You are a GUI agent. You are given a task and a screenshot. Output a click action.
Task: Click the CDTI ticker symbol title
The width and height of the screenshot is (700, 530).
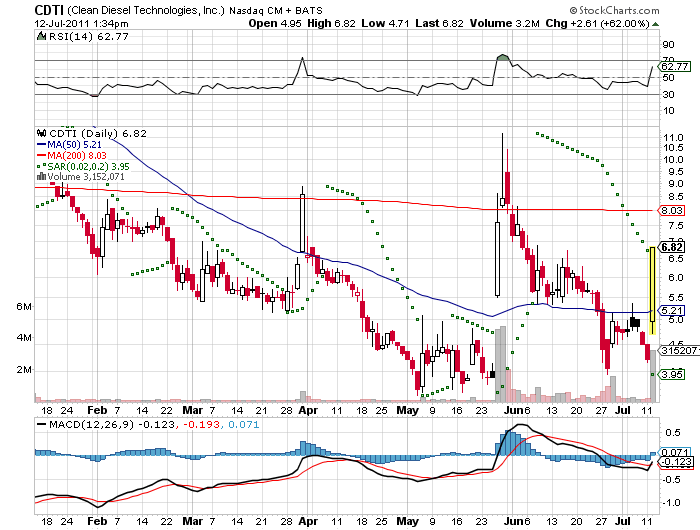(x=49, y=10)
